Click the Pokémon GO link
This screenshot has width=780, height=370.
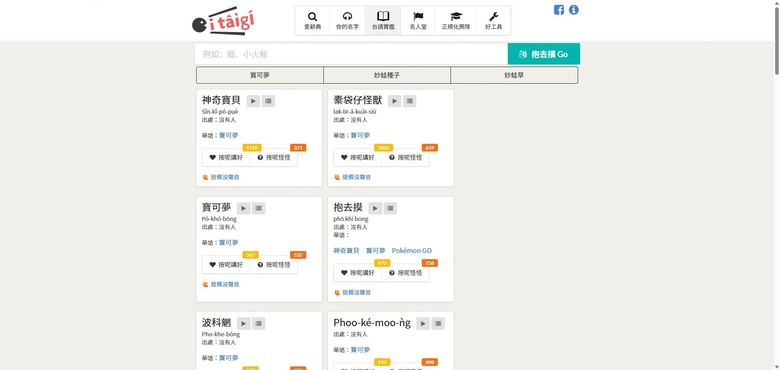click(x=412, y=251)
